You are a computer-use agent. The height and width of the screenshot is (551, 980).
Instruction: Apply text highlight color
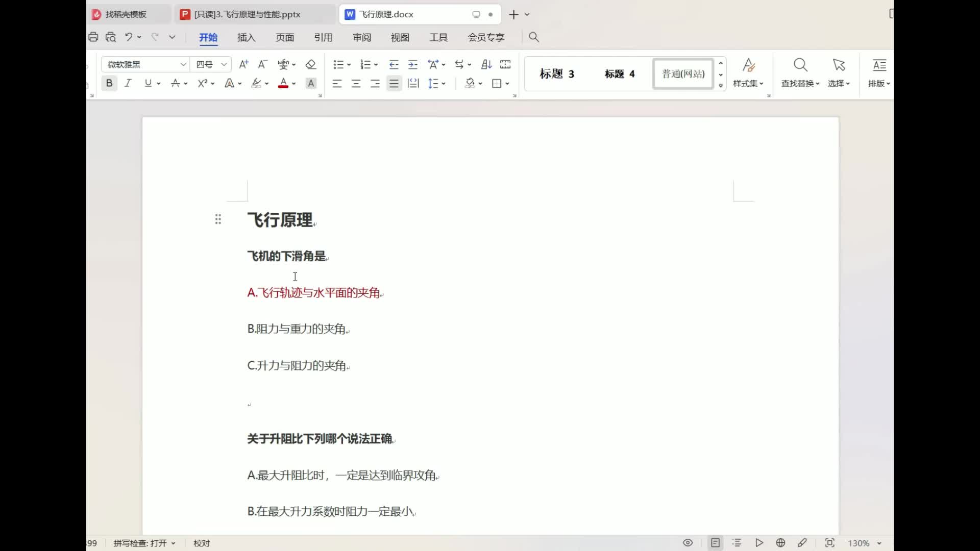pos(256,83)
